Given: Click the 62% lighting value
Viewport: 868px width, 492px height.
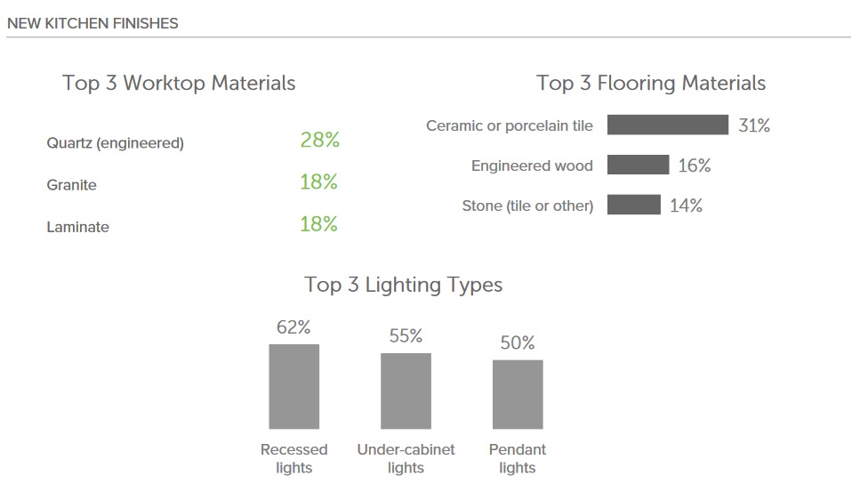Looking at the screenshot, I should (x=293, y=327).
